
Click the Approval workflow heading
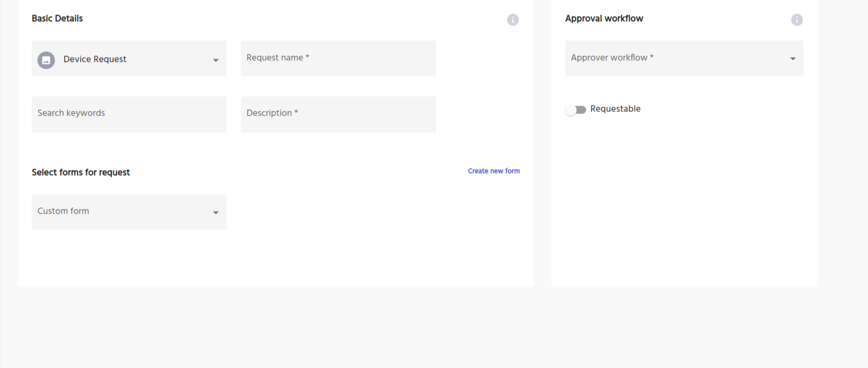[604, 18]
